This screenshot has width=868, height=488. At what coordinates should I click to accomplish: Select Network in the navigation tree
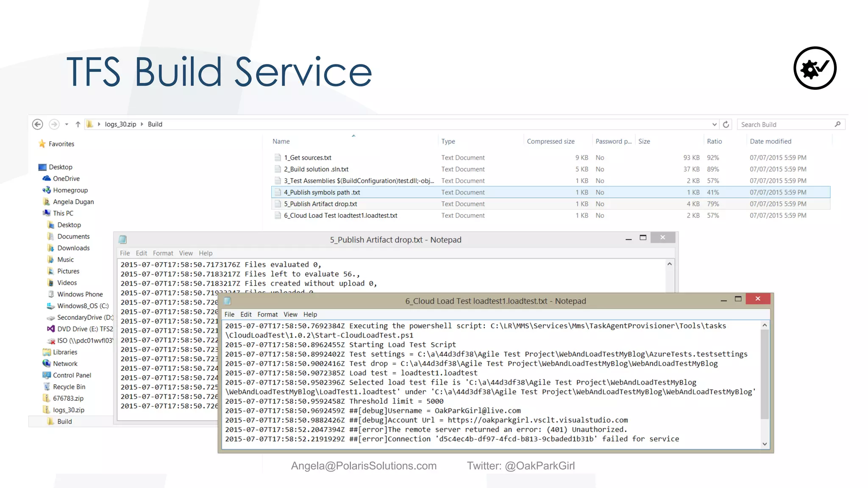(x=65, y=363)
